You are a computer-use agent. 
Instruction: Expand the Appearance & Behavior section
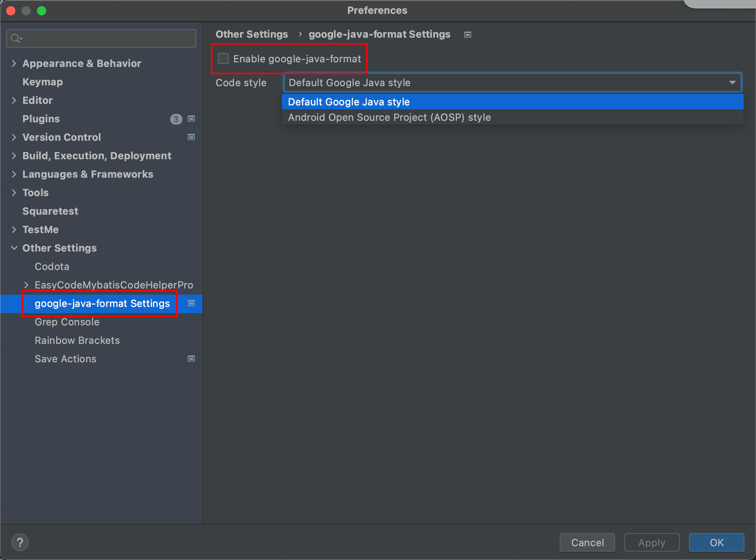[x=14, y=63]
